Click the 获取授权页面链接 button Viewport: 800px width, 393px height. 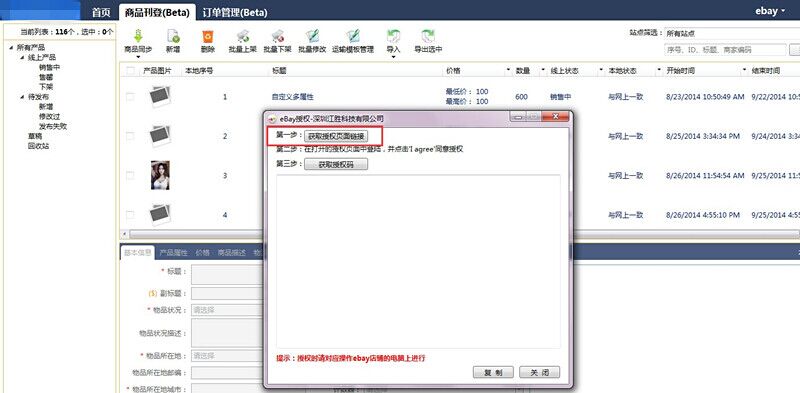[336, 136]
